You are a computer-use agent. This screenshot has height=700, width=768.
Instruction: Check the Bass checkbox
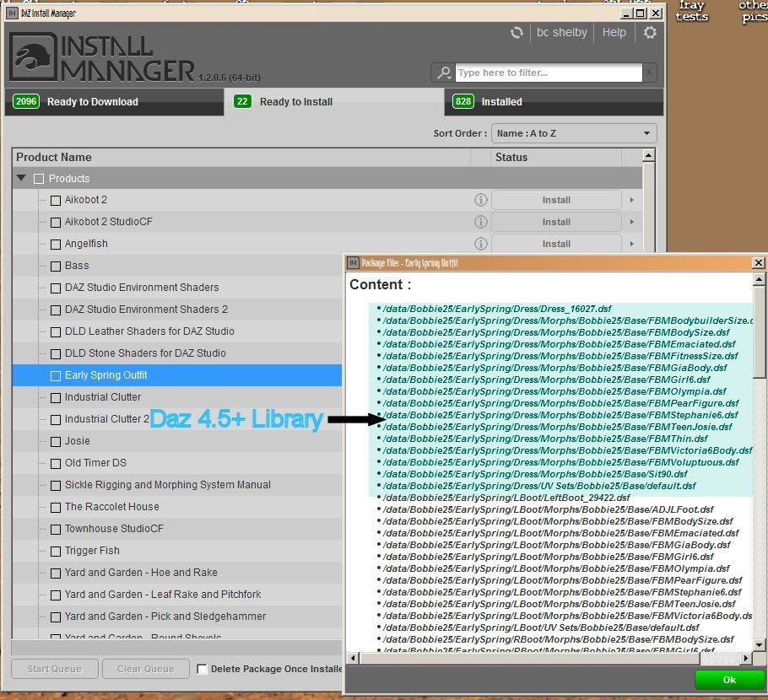point(56,267)
